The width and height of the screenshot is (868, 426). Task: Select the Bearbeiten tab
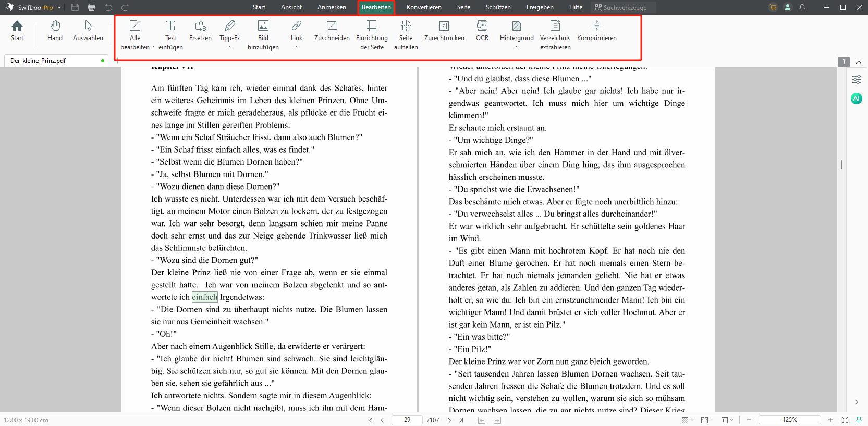click(376, 7)
